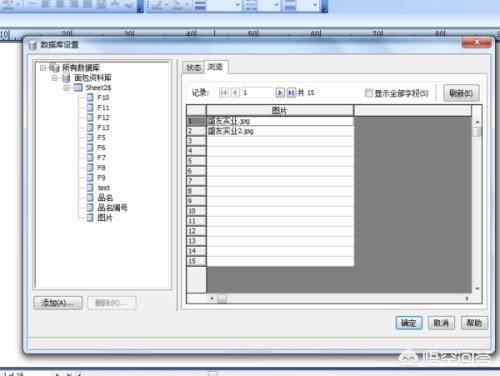Click the F8 field icon

coord(90,167)
